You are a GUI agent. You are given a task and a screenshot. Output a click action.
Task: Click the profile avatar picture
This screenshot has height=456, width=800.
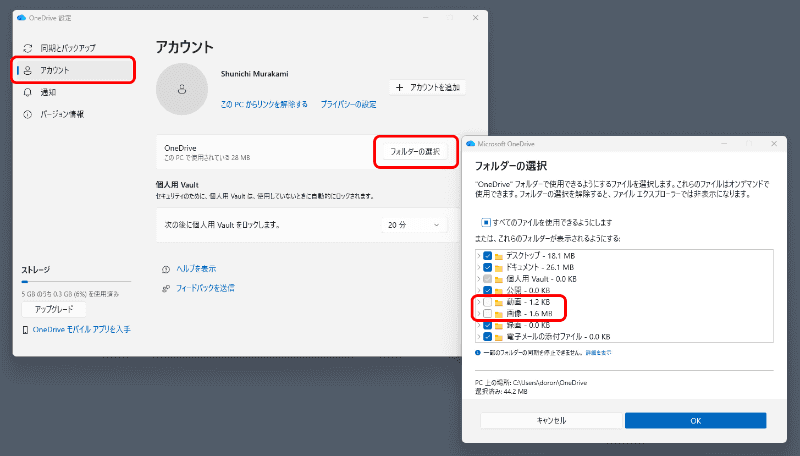click(x=182, y=89)
